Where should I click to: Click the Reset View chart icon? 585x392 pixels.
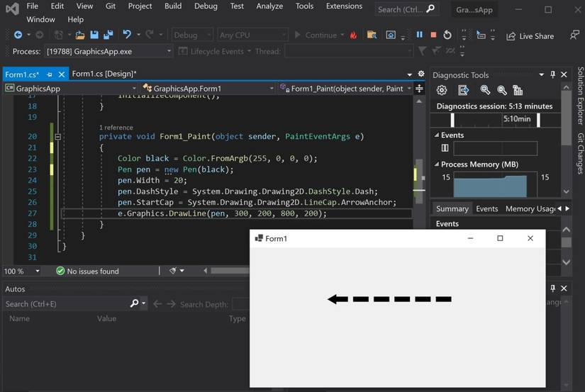[518, 90]
